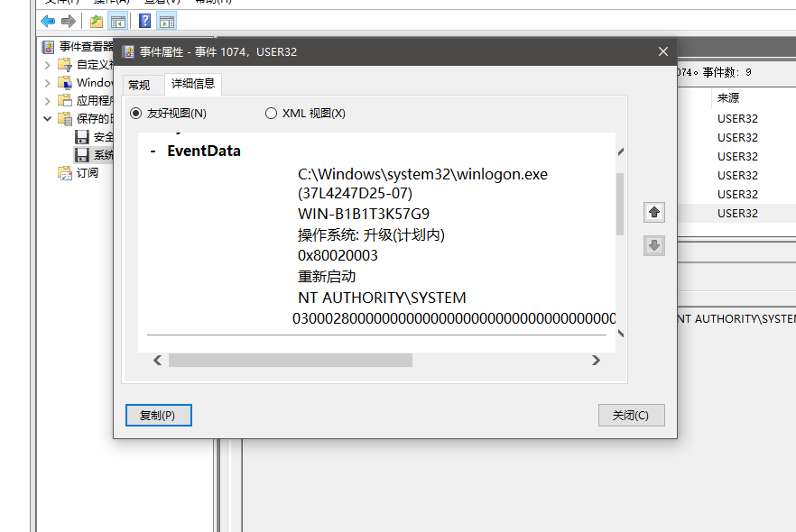Viewport: 796px width, 532px height.
Task: Switch to the 常规 tab
Action: tap(139, 85)
